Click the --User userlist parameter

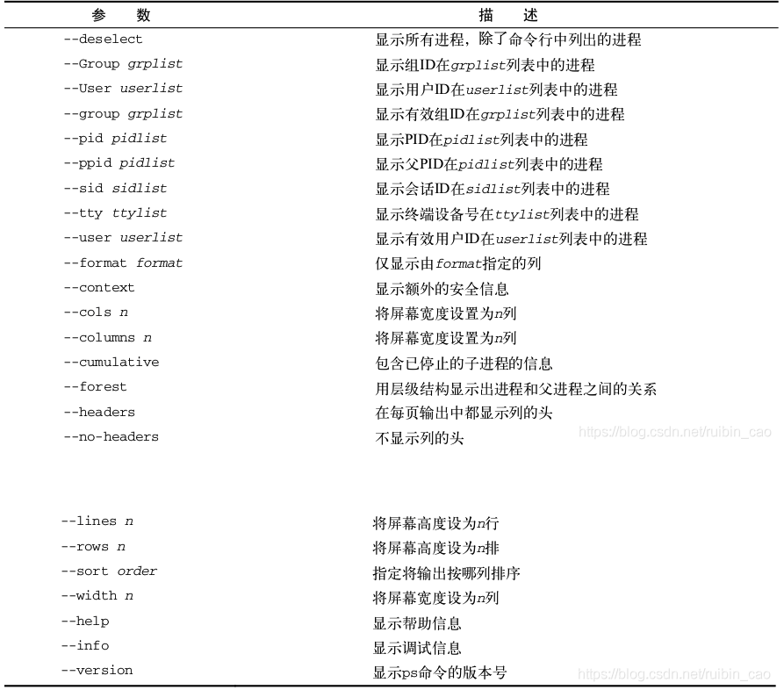[123, 89]
